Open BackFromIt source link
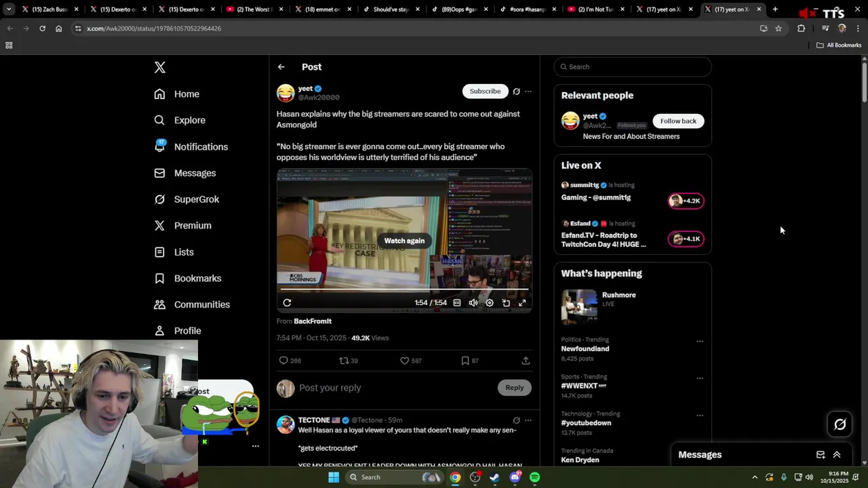The image size is (868, 488). [313, 321]
